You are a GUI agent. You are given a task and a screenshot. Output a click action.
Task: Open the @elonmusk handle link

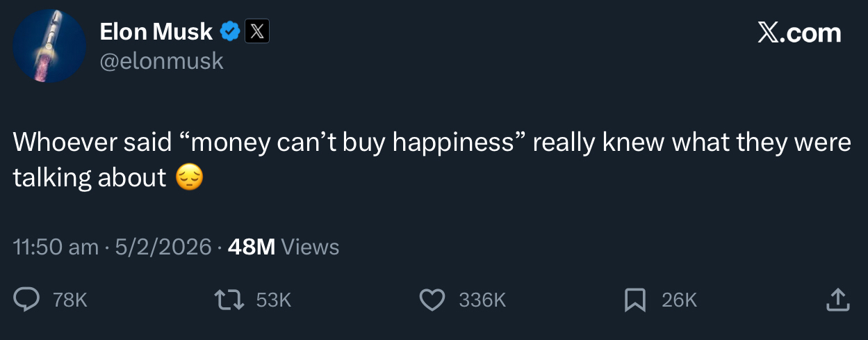click(161, 61)
